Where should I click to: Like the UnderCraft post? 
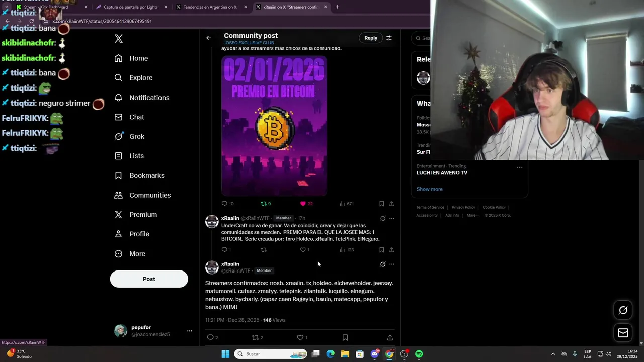(303, 250)
